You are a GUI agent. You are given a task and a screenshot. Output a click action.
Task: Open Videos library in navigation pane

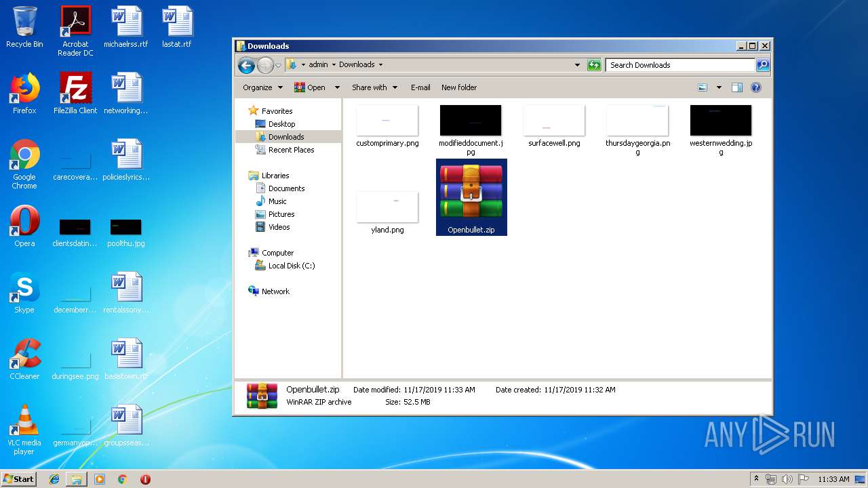click(273, 227)
